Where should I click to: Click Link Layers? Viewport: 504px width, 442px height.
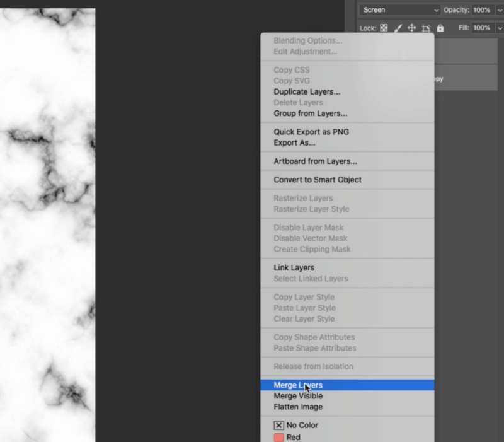point(294,267)
